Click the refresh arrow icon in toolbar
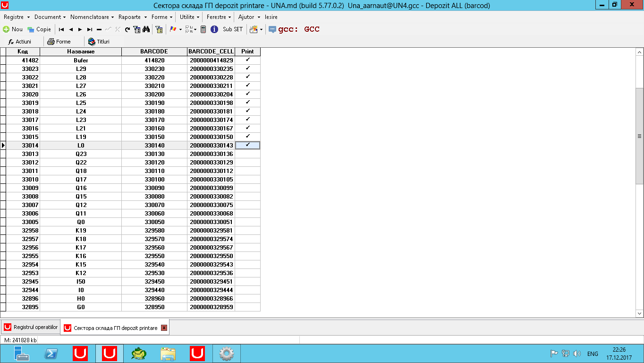The image size is (644, 363). (x=127, y=29)
